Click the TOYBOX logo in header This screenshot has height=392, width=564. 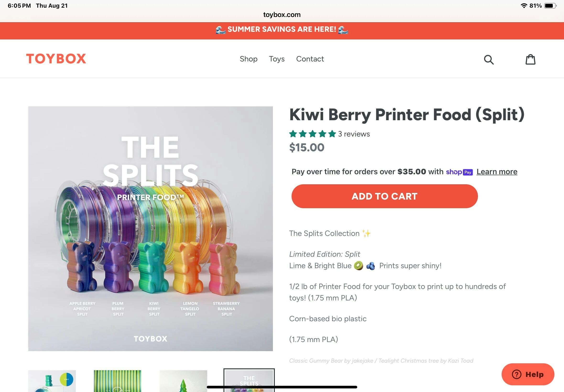point(56,59)
